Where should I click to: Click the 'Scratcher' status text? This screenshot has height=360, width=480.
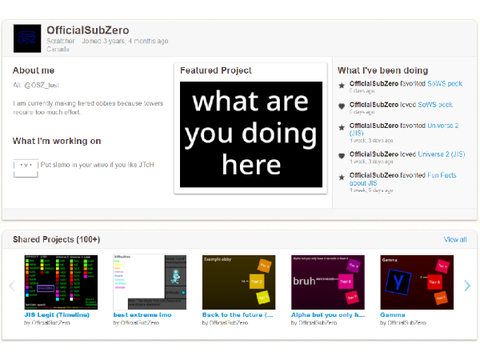(x=61, y=41)
